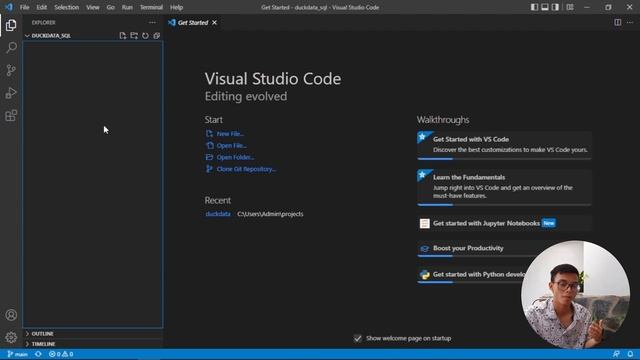Screen dimensions: 640x360
Task: Open the recent duckdata project
Action: tap(218, 214)
